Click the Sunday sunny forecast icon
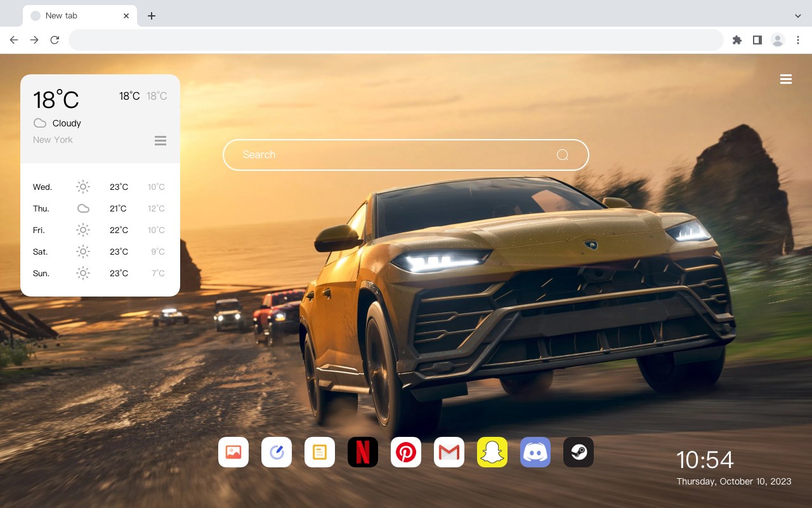 click(x=83, y=273)
